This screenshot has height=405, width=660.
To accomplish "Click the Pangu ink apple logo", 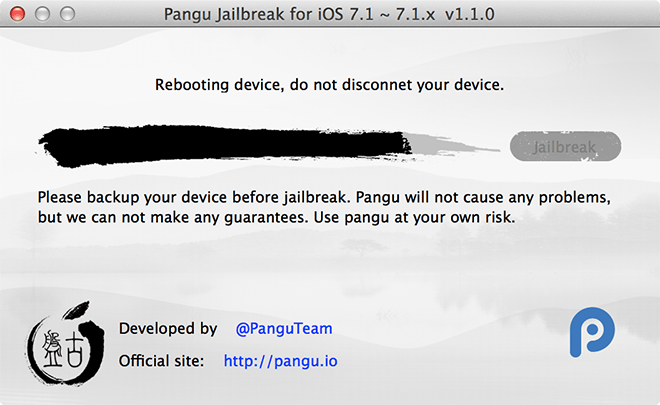I will tap(65, 343).
